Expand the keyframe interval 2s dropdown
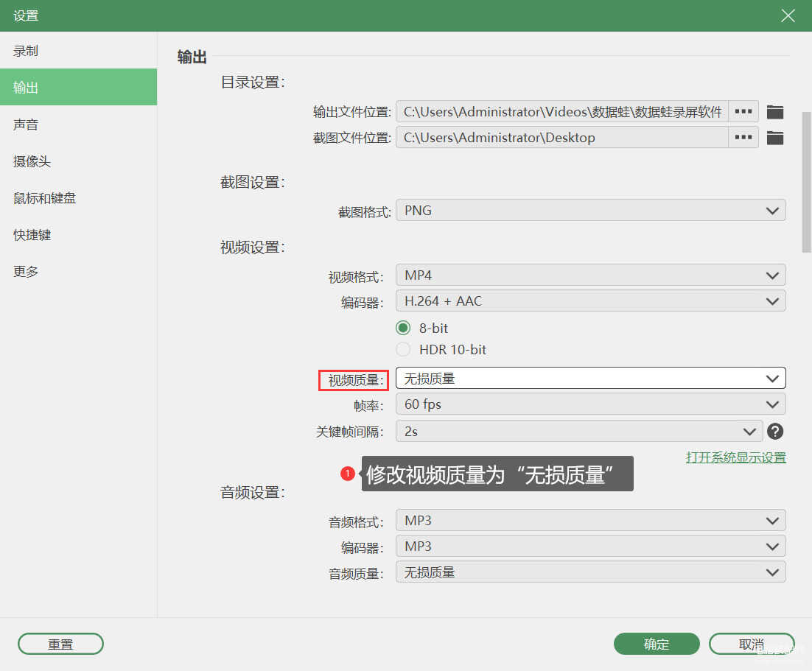The width and height of the screenshot is (812, 671). pos(579,431)
